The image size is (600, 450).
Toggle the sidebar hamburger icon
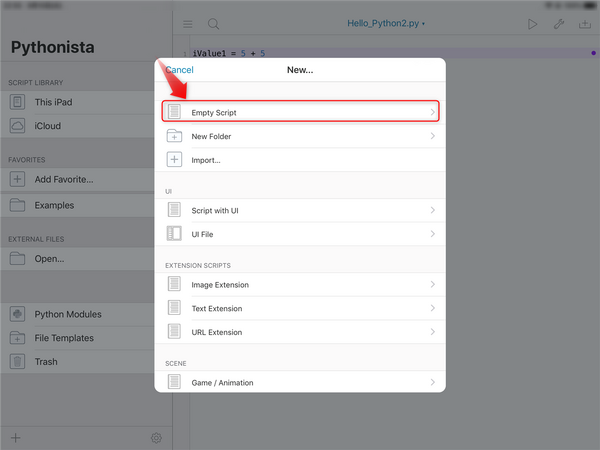tap(188, 23)
